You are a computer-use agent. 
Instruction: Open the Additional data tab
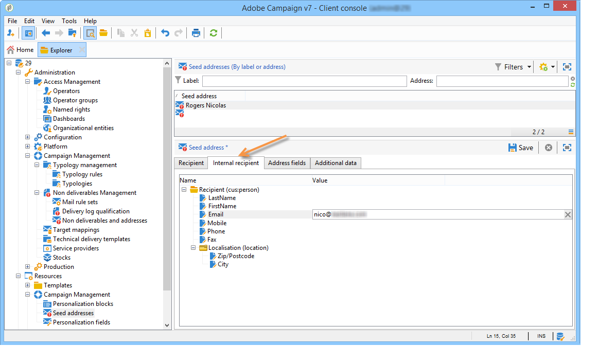[336, 163]
